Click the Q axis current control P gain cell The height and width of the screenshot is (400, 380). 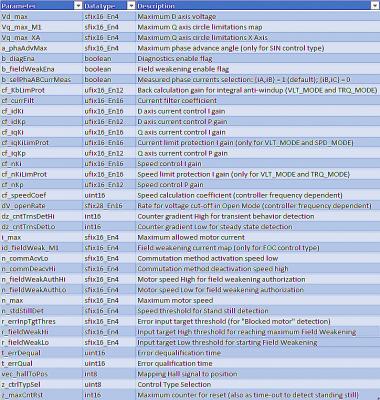[x=258, y=153]
